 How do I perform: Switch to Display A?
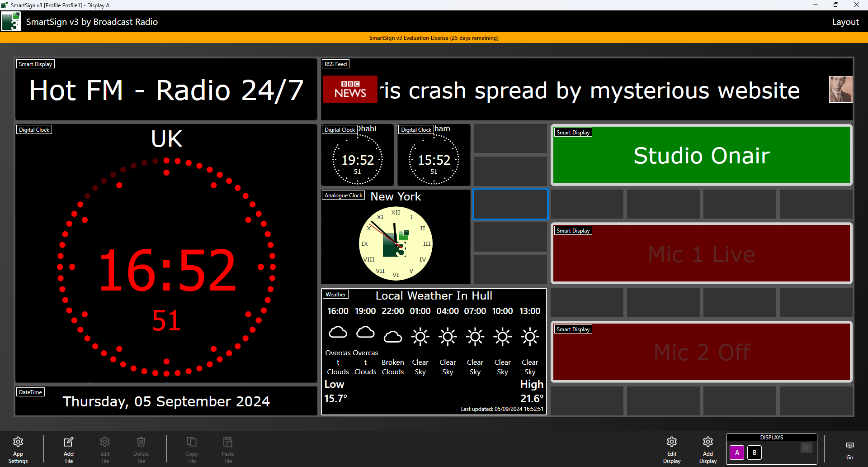737,453
